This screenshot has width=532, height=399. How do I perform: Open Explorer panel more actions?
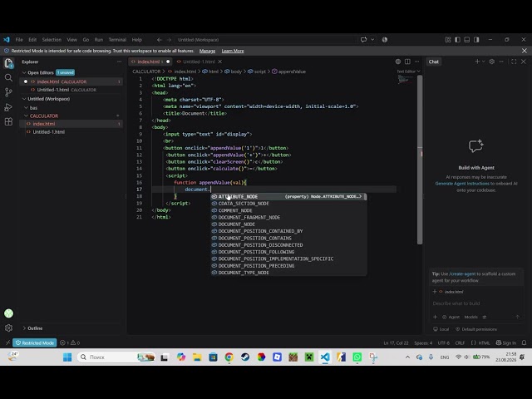coord(119,62)
